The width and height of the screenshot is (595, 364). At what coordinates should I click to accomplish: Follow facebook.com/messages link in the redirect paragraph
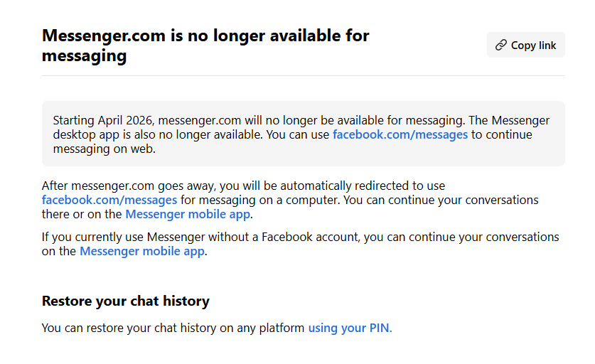pos(109,200)
